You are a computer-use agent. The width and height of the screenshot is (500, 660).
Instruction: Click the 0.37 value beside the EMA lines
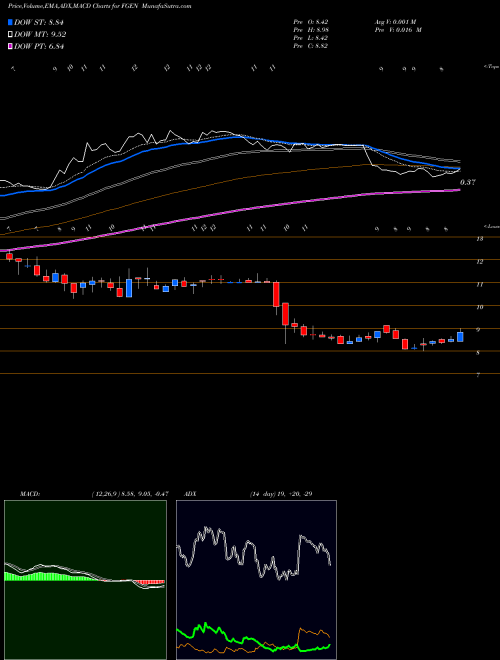pos(468,182)
